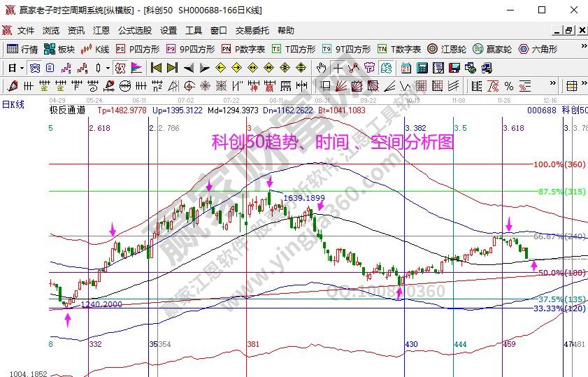Viewport: 588px width, 377px height.
Task: Expand the candlestick style dropdown arrow
Action: click(107, 68)
